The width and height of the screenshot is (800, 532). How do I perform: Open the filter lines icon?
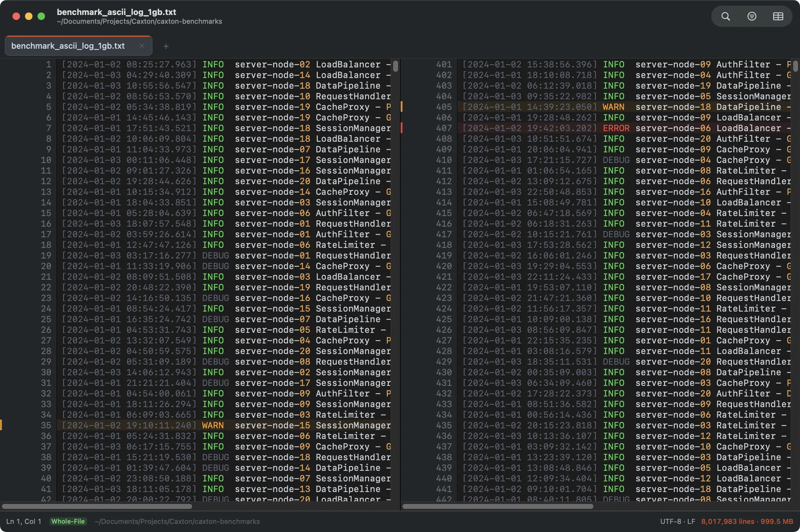(752, 16)
